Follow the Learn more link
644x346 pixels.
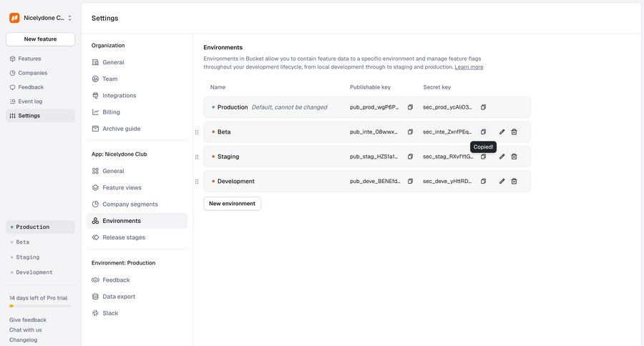click(469, 67)
